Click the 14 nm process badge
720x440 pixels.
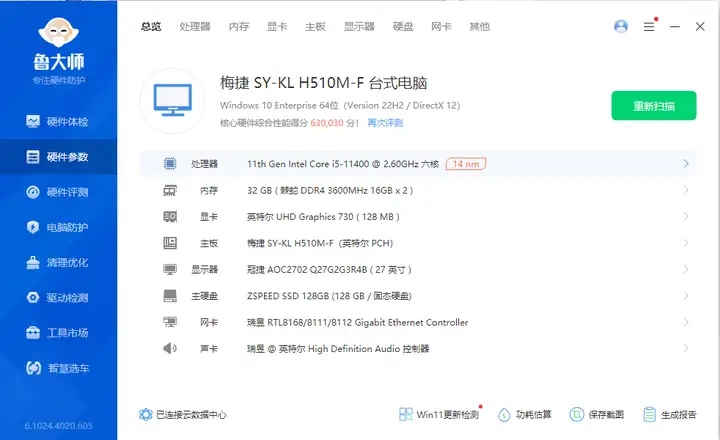pos(466,164)
